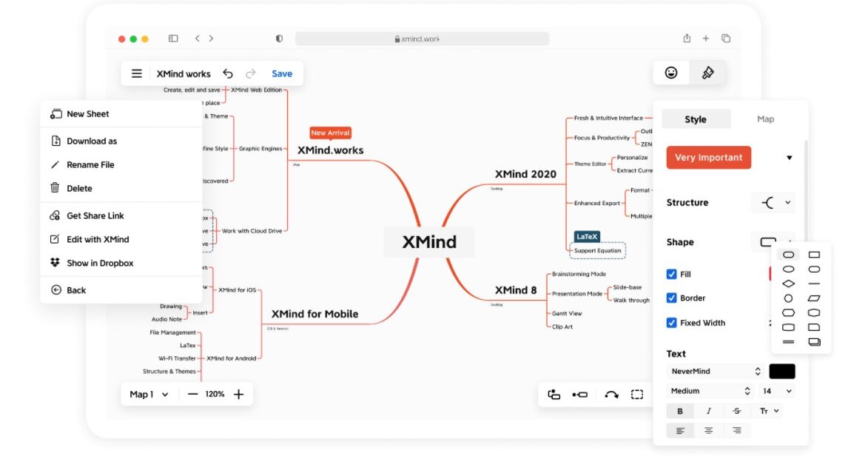The width and height of the screenshot is (868, 465).
Task: Click the Save button
Action: pyautogui.click(x=282, y=73)
